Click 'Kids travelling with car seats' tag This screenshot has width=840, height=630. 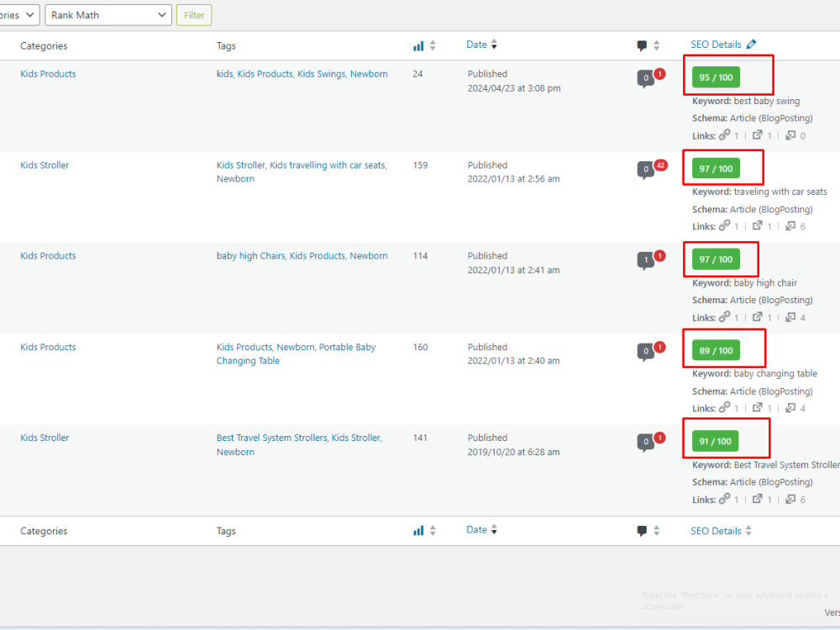coord(328,165)
